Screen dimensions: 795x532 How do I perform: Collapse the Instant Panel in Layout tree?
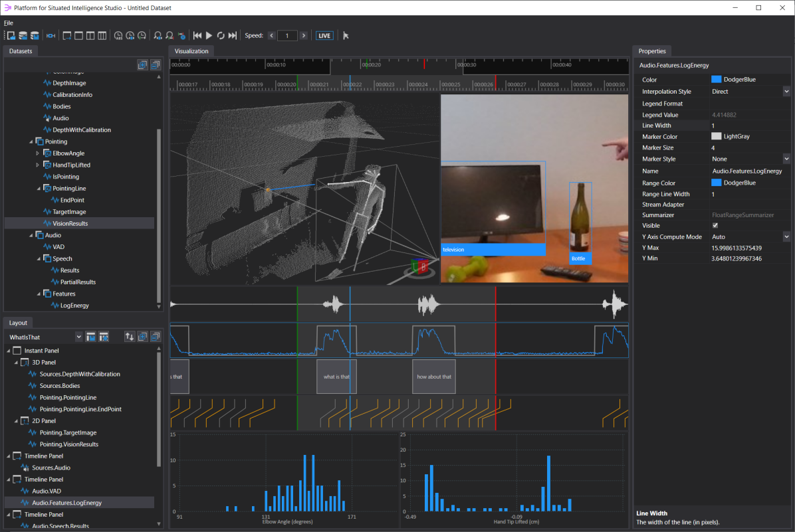(x=8, y=351)
